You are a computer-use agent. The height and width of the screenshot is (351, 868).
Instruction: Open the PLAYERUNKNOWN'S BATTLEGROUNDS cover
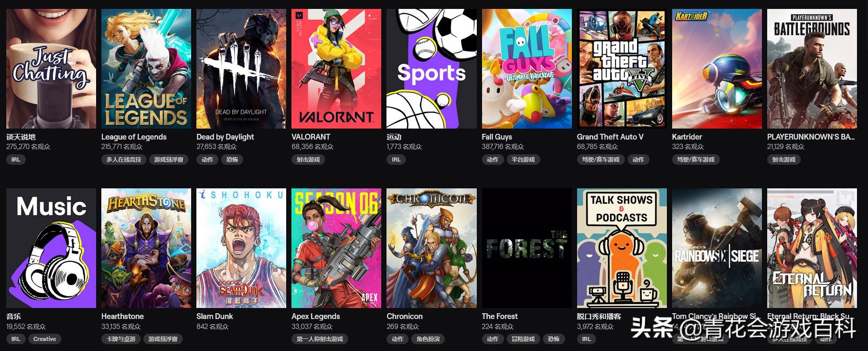pyautogui.click(x=812, y=69)
